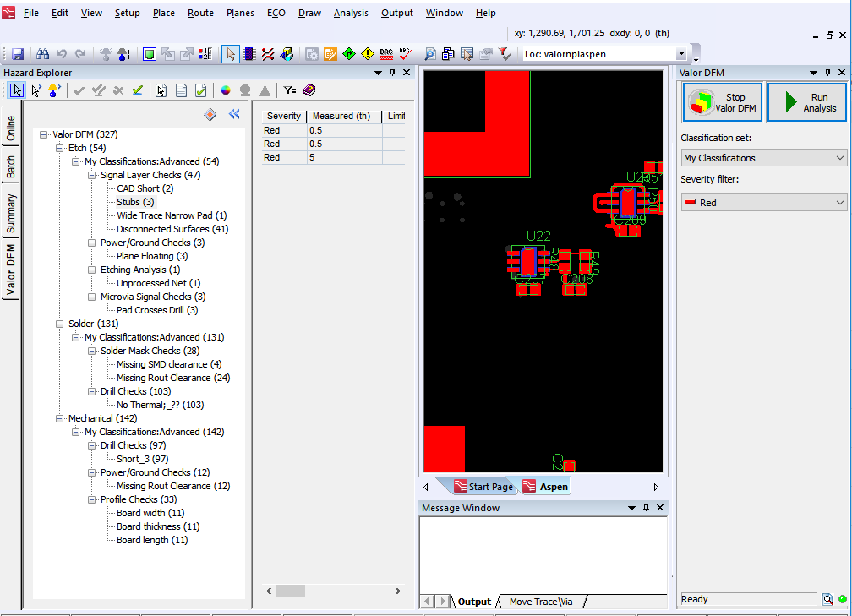Open the Analysis menu
The height and width of the screenshot is (616, 852).
pyautogui.click(x=350, y=13)
